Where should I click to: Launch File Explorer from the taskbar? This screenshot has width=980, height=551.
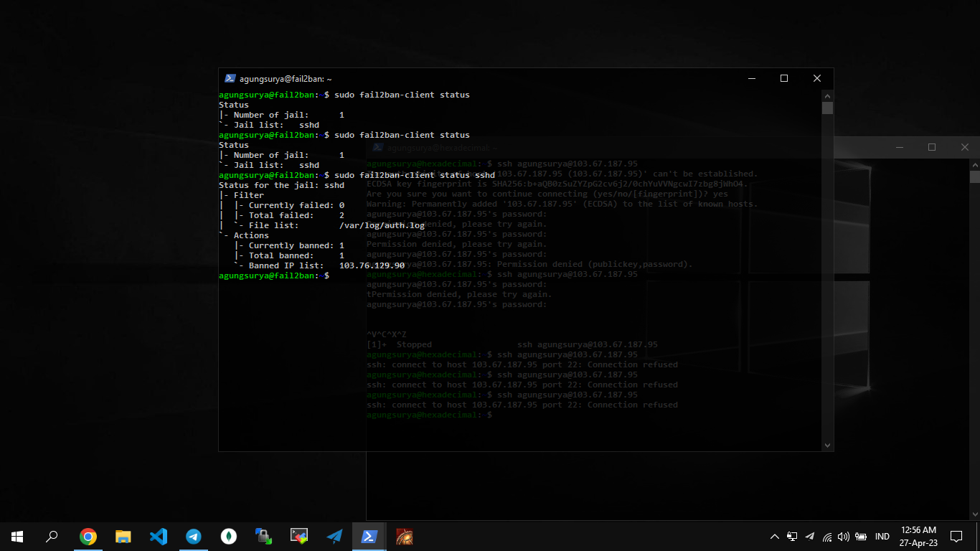point(123,536)
